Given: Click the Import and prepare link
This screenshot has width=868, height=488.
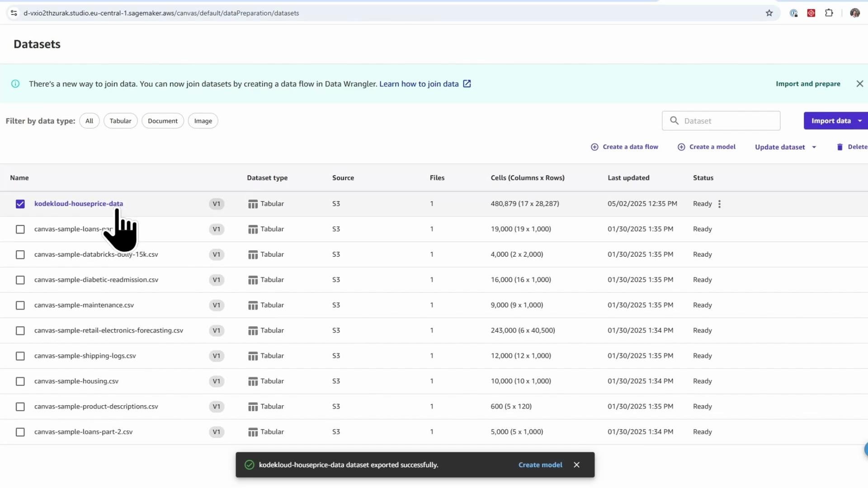Looking at the screenshot, I should tap(808, 84).
